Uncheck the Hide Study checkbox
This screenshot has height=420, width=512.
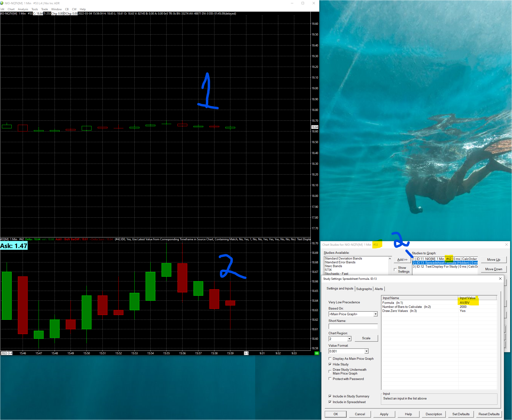point(330,364)
